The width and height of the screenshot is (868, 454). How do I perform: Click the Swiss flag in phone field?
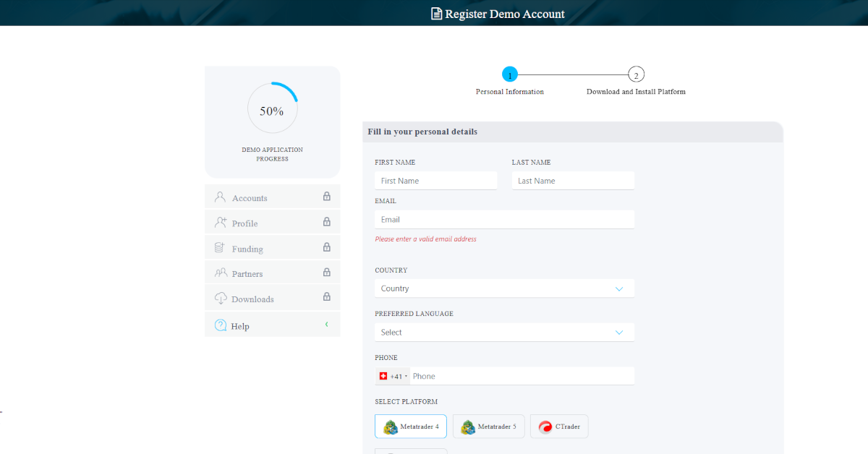pyautogui.click(x=383, y=376)
